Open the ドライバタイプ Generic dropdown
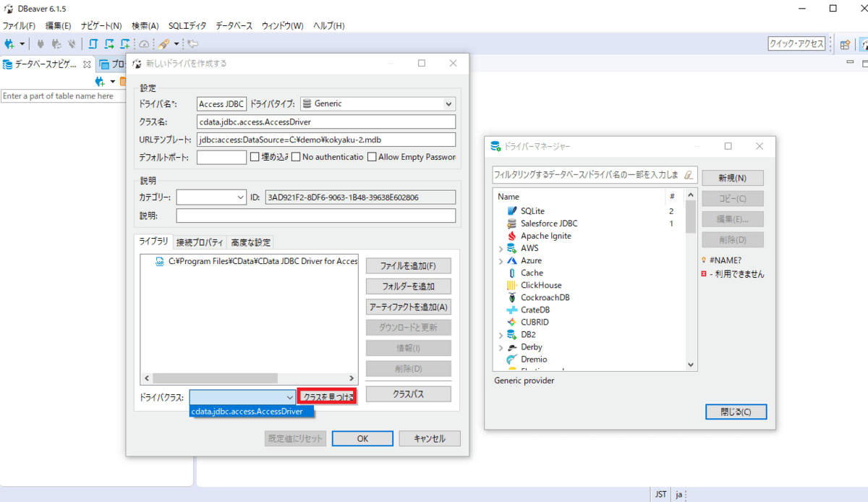Viewport: 868px width, 502px height. 378,103
